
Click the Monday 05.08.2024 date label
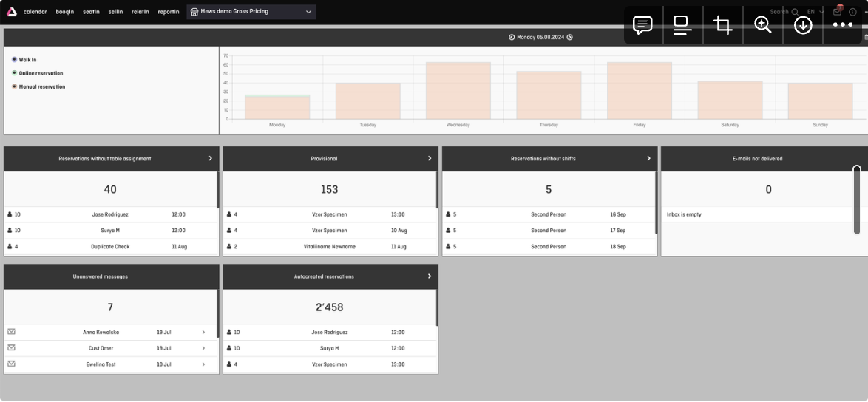540,37
